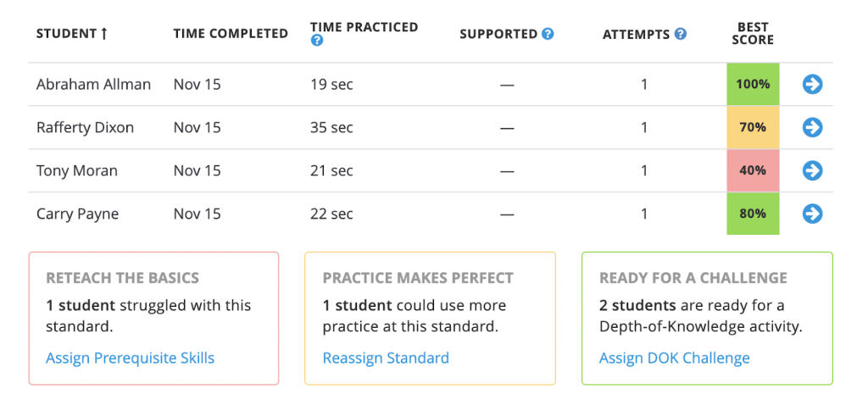Viewport: 868px width, 400px height.
Task: Click the Time Practiced help icon
Action: [x=317, y=41]
